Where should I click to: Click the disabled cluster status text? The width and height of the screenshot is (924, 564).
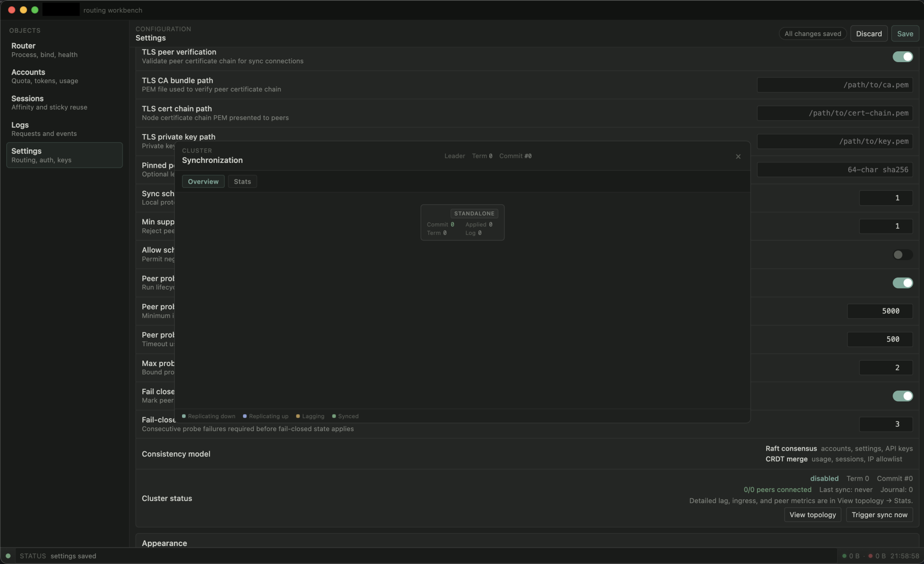(x=824, y=478)
